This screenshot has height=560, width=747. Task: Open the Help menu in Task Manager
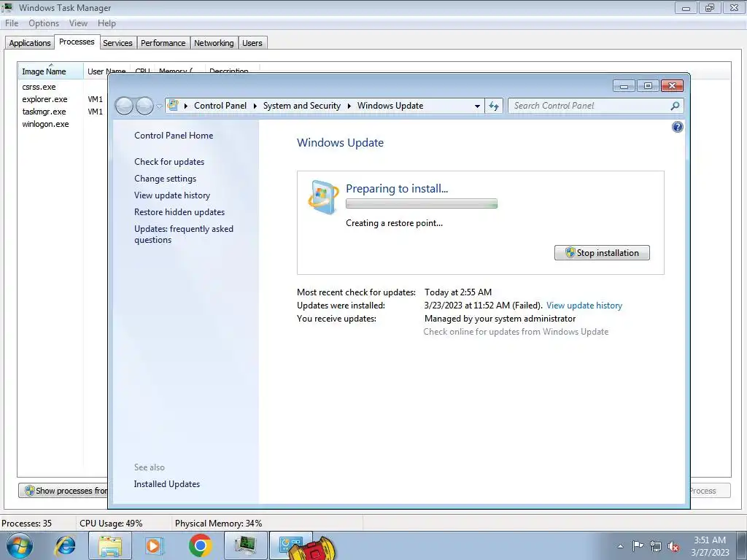pyautogui.click(x=107, y=23)
